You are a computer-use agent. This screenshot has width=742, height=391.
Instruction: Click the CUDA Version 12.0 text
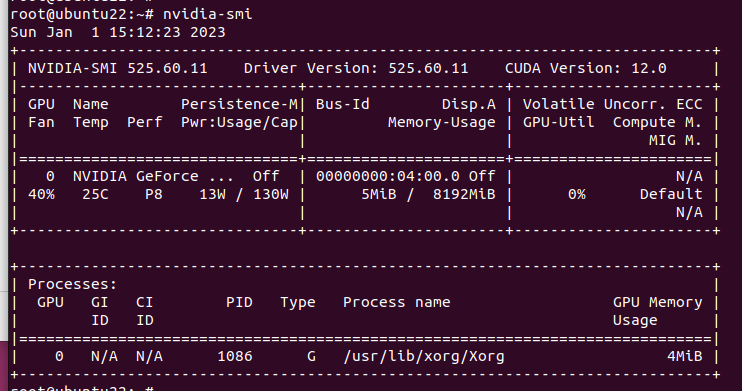[585, 68]
